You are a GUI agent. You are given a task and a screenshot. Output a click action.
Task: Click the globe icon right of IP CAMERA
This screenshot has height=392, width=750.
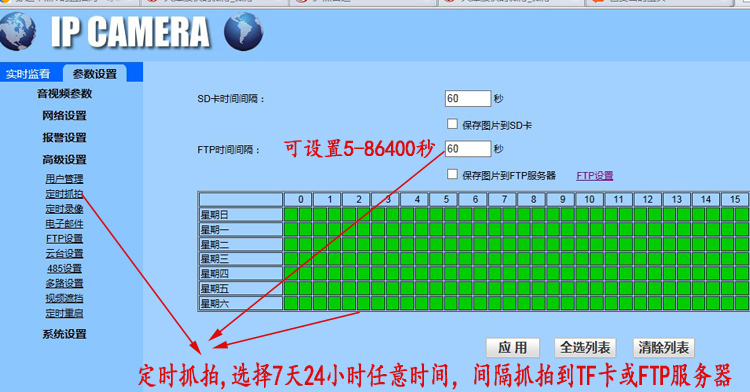point(243,32)
